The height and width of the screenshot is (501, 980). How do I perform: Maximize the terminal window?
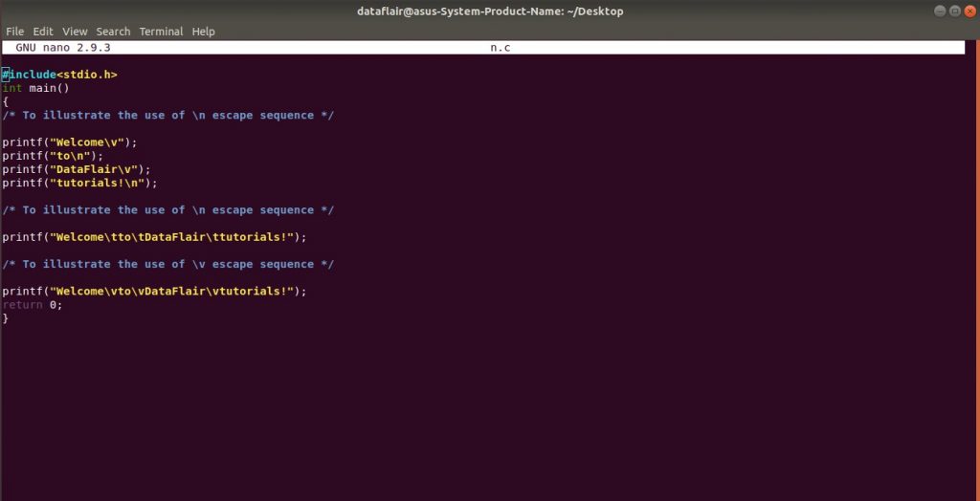click(x=955, y=11)
